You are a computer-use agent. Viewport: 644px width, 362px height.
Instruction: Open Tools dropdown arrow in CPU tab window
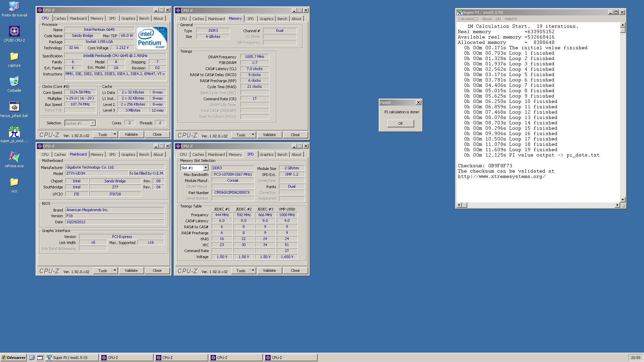(115, 134)
